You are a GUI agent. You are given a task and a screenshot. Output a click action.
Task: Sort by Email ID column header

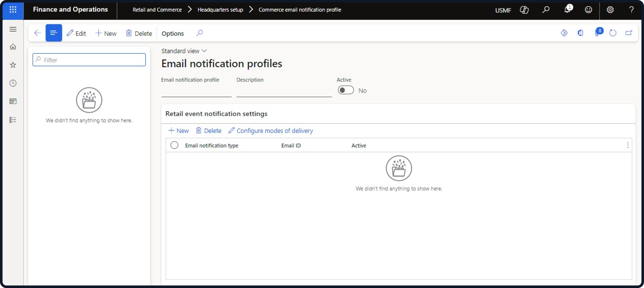click(x=291, y=146)
